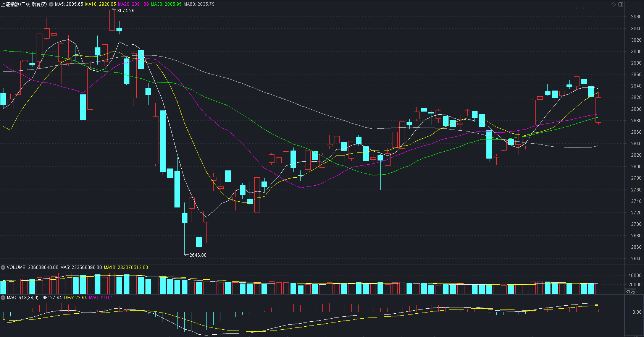Click the DEA: 22.64 readout

tap(75, 298)
